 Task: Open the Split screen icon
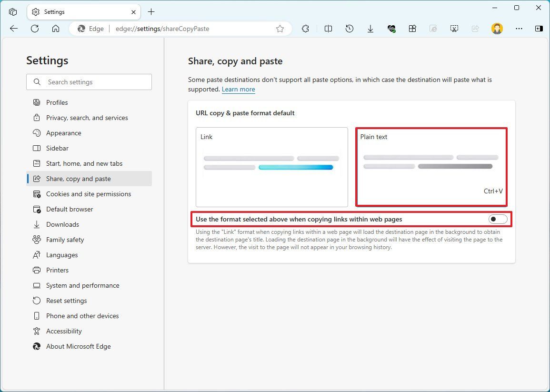(x=328, y=29)
